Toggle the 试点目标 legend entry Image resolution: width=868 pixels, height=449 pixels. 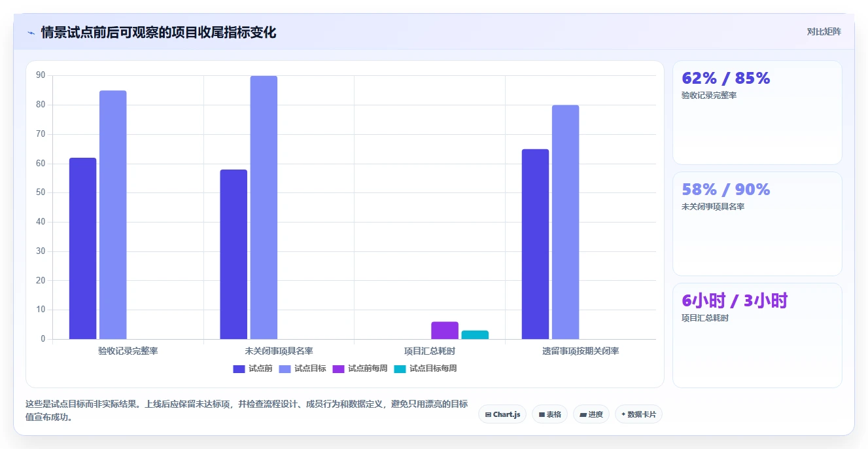[x=302, y=368]
